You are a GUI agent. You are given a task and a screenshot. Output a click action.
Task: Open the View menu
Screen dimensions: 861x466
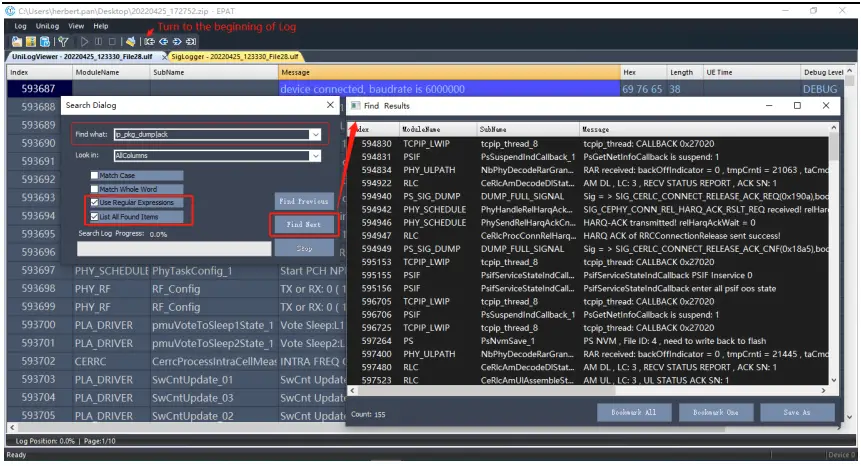(x=76, y=26)
